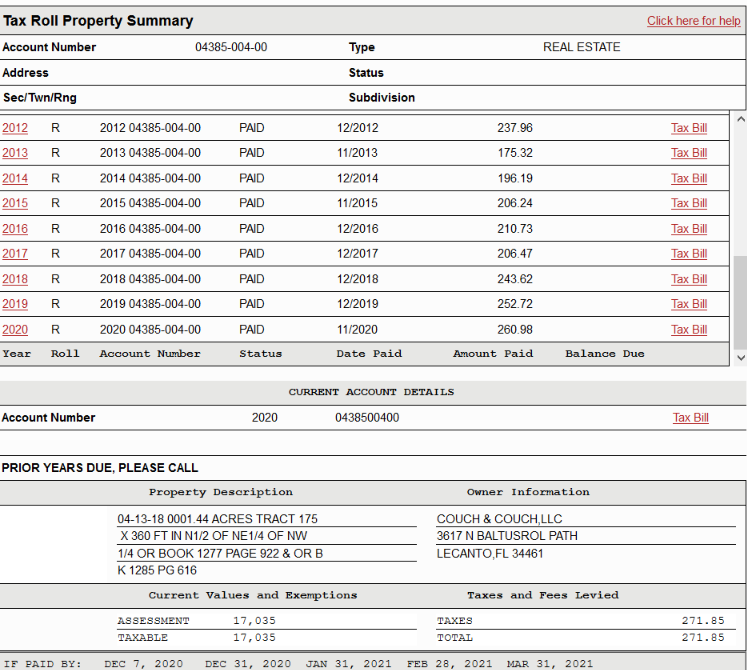The image size is (747, 670).
Task: Click the 'K 1285 PG 616' description line
Action: (157, 571)
